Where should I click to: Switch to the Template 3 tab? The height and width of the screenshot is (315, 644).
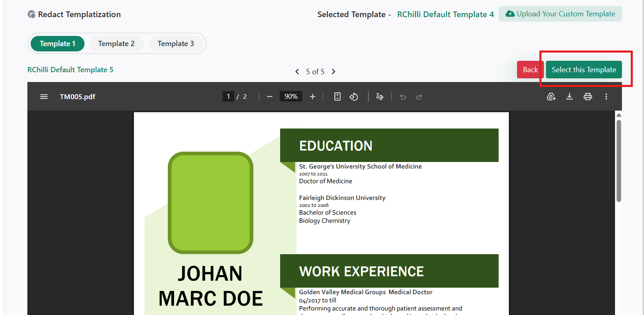click(x=176, y=44)
